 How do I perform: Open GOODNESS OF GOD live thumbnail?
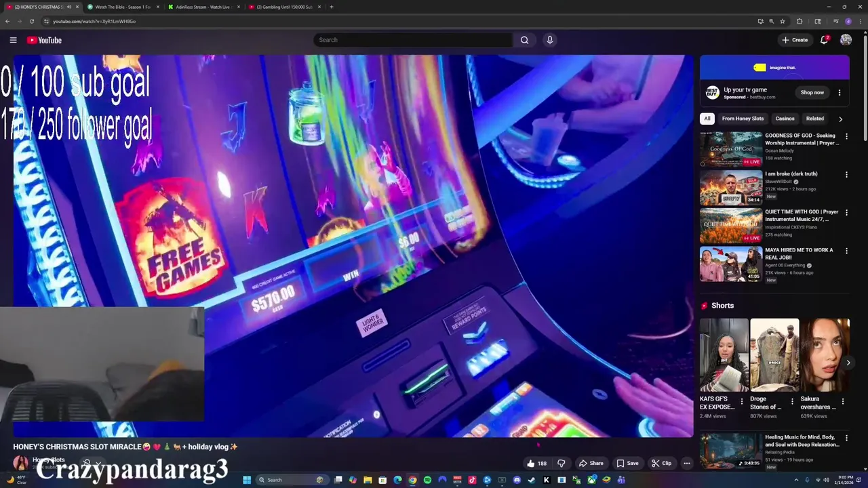point(731,150)
